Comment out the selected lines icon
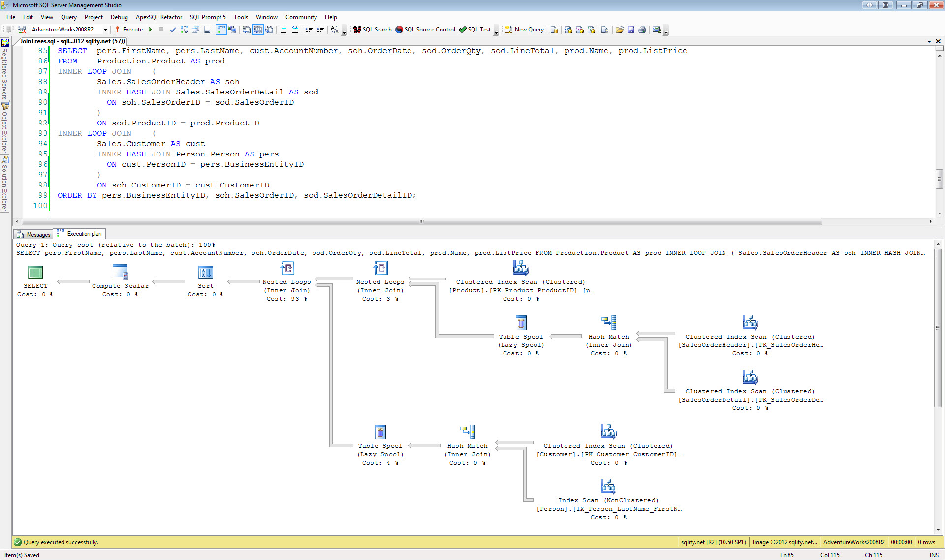The image size is (945, 560). [x=283, y=30]
